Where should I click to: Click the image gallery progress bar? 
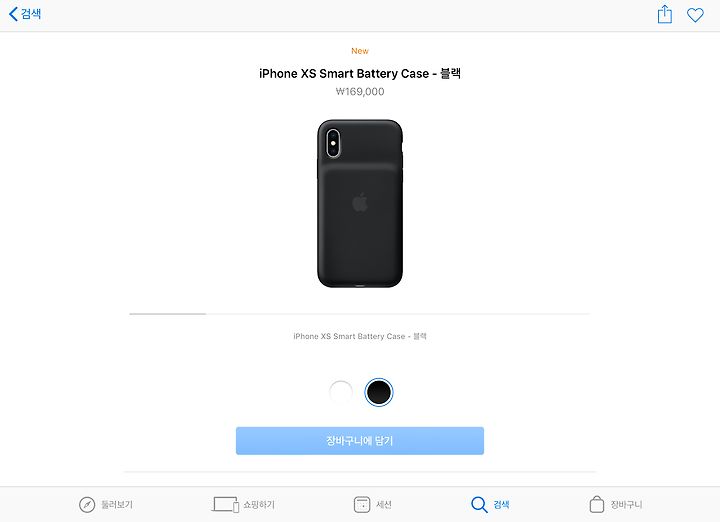coord(360,314)
